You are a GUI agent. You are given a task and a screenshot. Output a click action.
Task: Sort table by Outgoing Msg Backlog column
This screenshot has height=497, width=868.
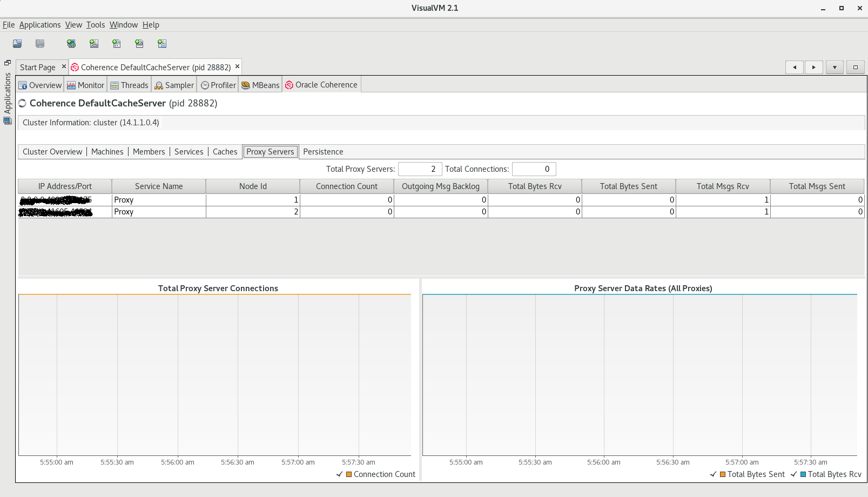(x=441, y=186)
